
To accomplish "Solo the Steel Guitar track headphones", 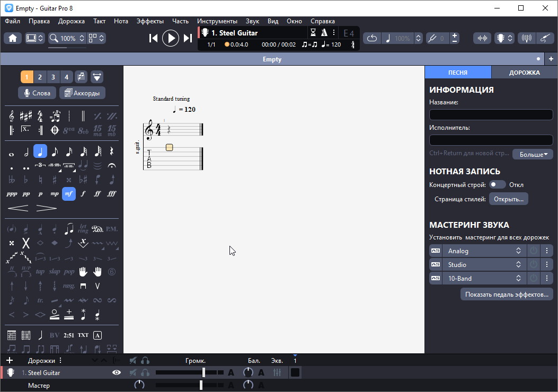I will (145, 372).
